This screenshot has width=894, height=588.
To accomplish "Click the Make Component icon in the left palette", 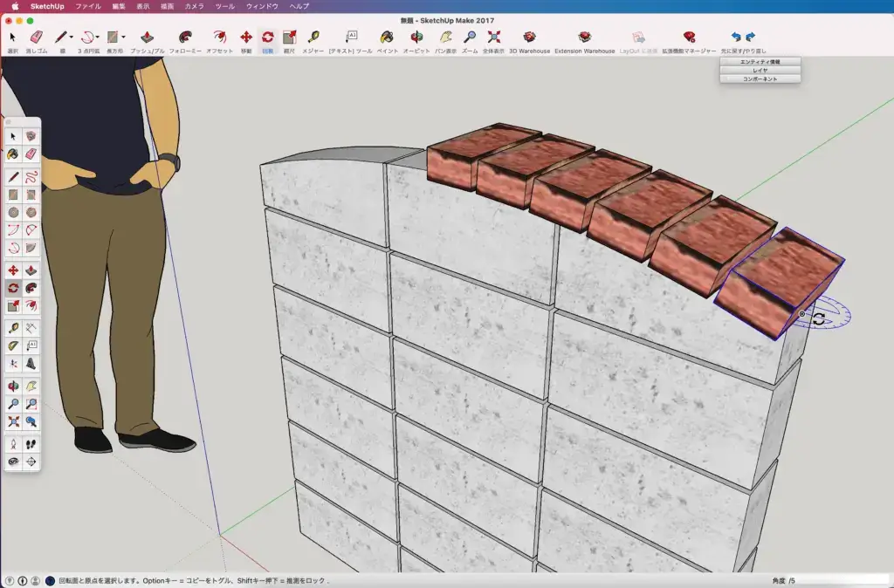I will [31, 136].
